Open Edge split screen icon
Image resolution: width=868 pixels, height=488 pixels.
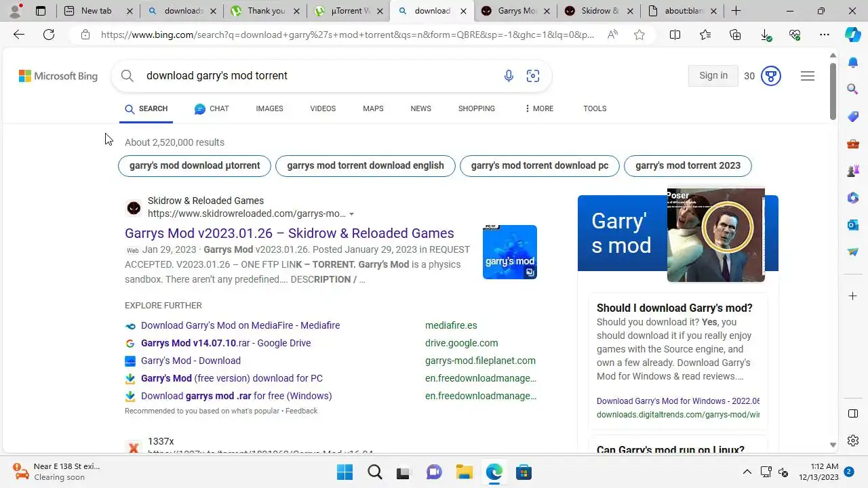pyautogui.click(x=675, y=35)
